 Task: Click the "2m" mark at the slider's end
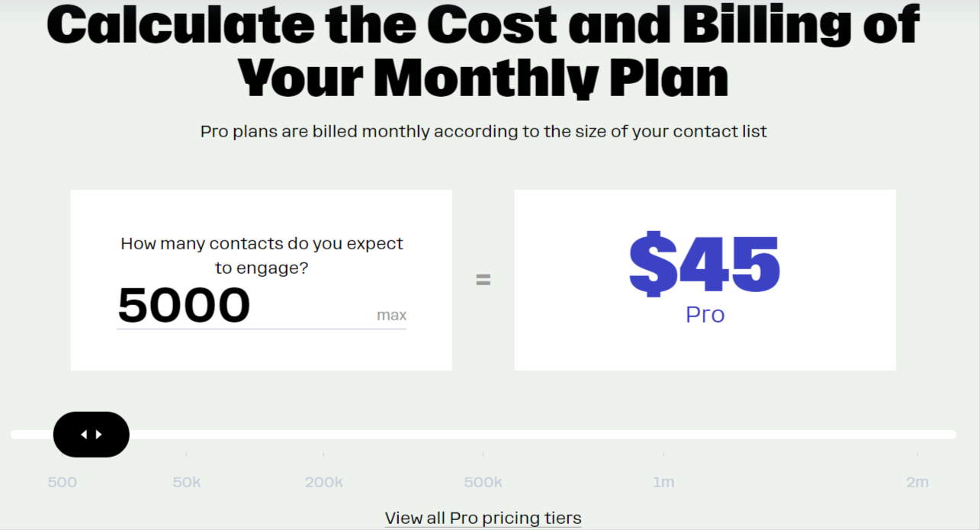point(918,482)
